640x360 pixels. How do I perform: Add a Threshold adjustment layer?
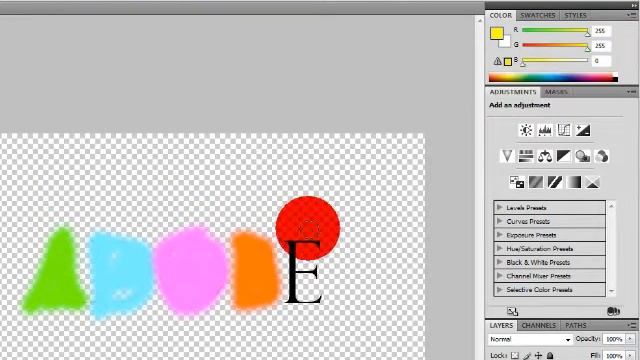click(x=555, y=182)
